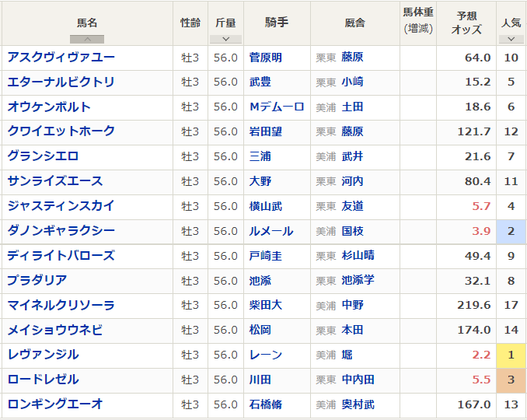Open trainer 国枝 stable page
This screenshot has width=527, height=420.
pyautogui.click(x=353, y=231)
